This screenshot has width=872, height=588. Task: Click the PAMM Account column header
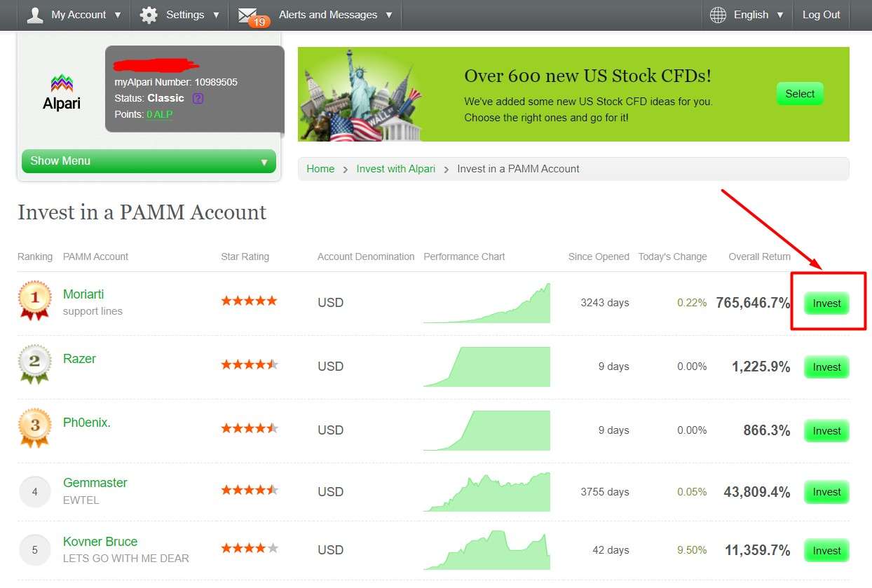pyautogui.click(x=95, y=257)
